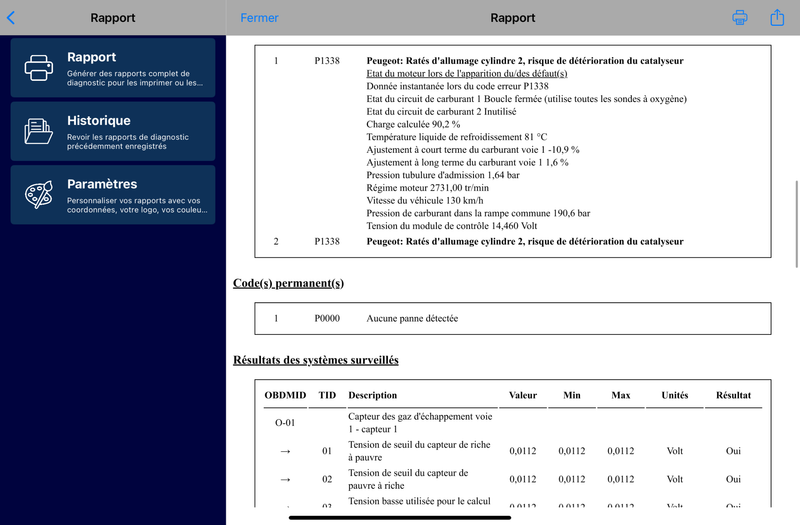
Task: Click the vertical scrollbar of the report
Action: [796, 224]
